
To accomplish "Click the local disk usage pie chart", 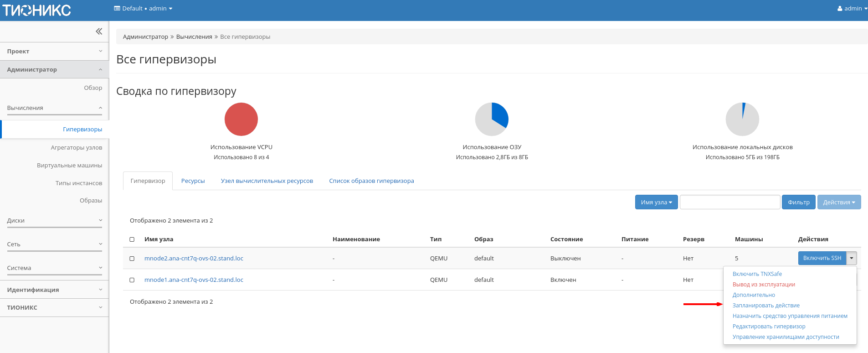I will pos(742,119).
